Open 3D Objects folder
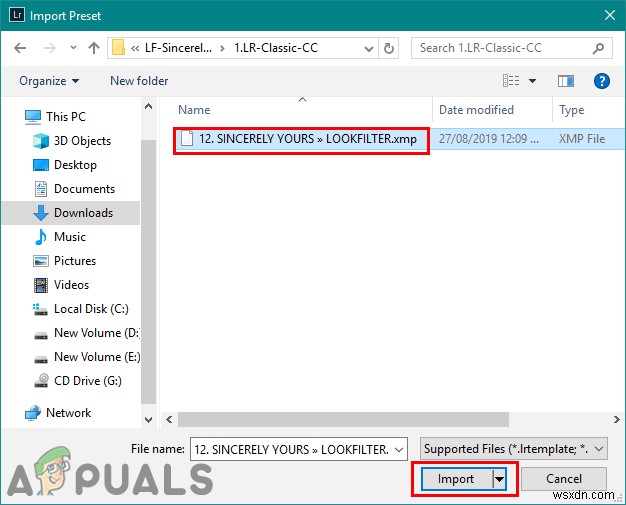626x505 pixels. pos(71,141)
